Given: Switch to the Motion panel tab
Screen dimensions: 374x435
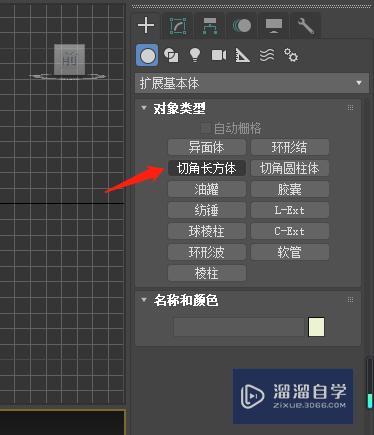Looking at the screenshot, I should click(x=242, y=26).
